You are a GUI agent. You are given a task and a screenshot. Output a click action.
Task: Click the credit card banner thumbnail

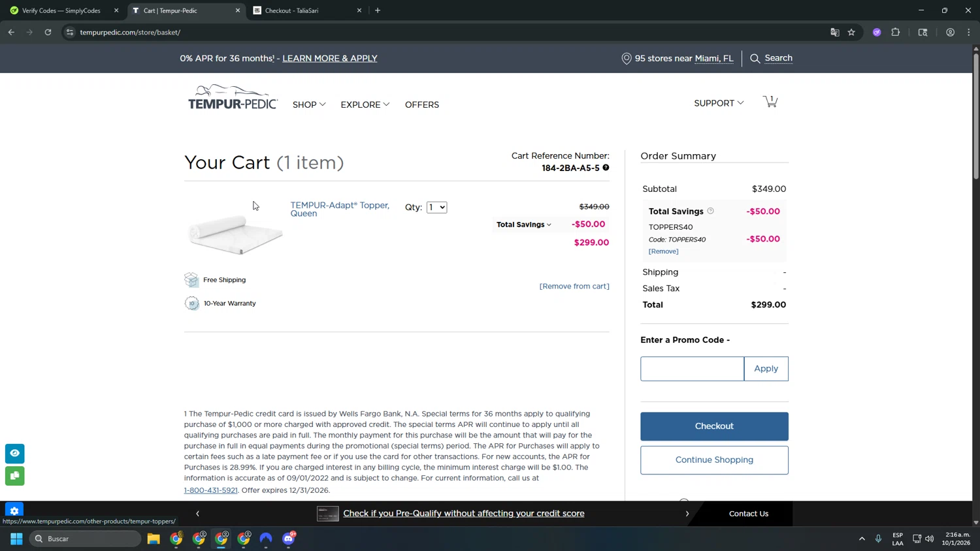pyautogui.click(x=328, y=514)
